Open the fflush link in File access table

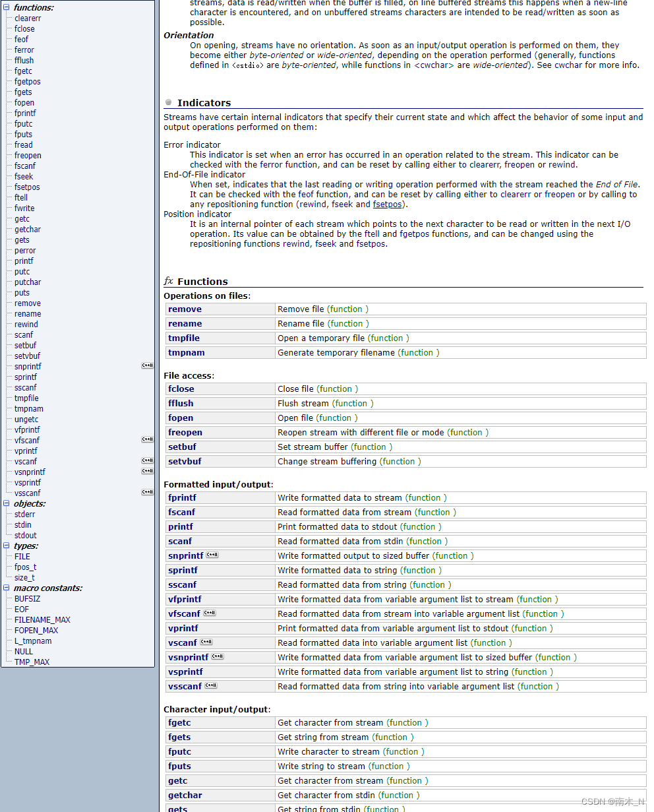point(181,404)
